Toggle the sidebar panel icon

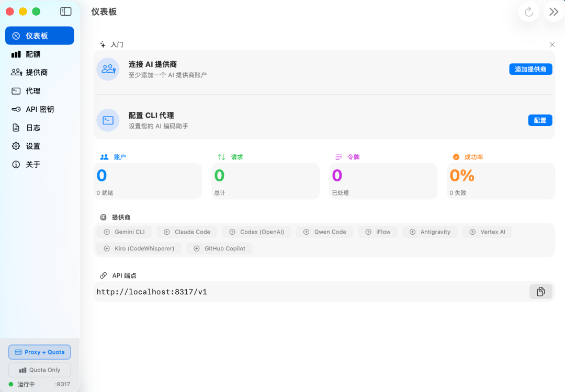tap(65, 11)
